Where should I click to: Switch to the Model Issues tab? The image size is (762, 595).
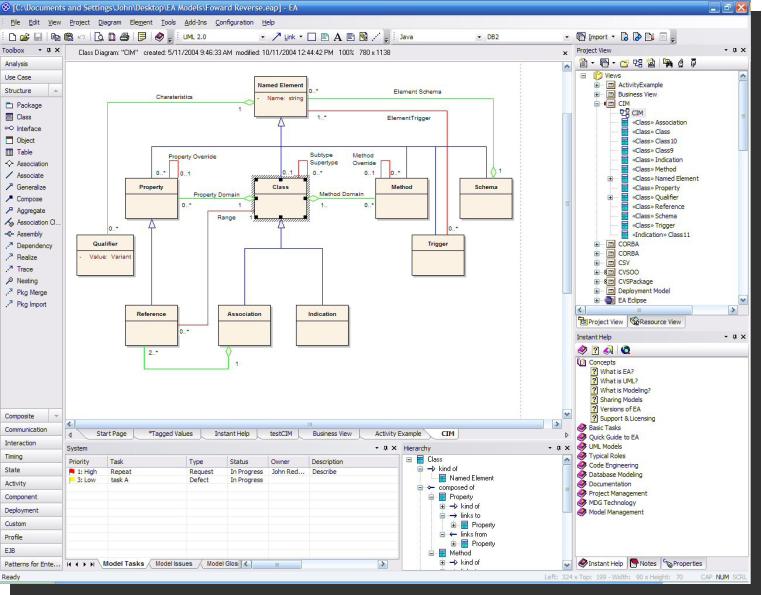(x=173, y=564)
